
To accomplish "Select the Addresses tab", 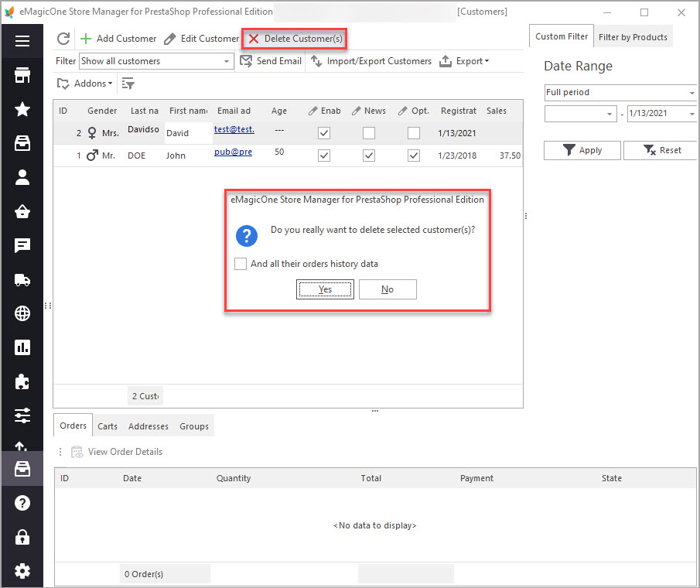I will point(149,426).
